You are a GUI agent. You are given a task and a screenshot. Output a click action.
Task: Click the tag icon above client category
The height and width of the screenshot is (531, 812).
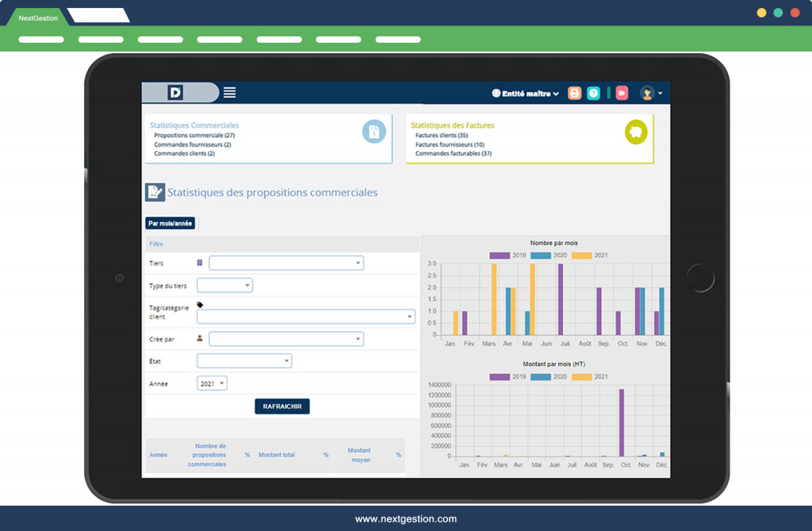pyautogui.click(x=200, y=305)
